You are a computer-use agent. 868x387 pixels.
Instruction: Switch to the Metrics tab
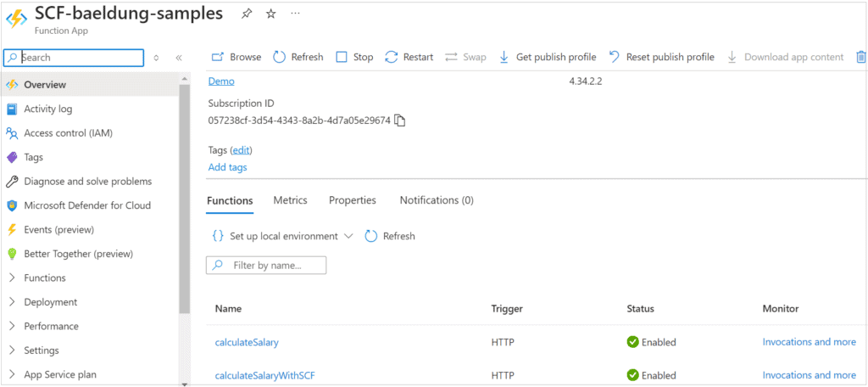(x=290, y=200)
